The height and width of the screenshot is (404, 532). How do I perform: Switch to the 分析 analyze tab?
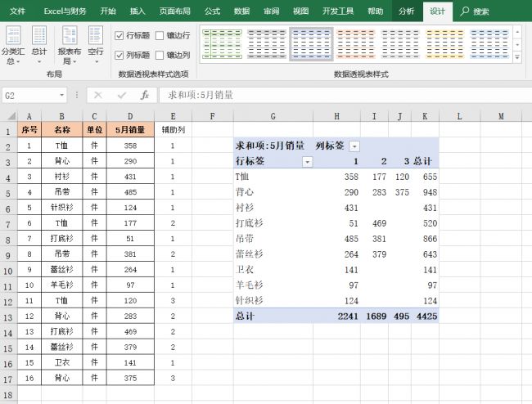407,11
